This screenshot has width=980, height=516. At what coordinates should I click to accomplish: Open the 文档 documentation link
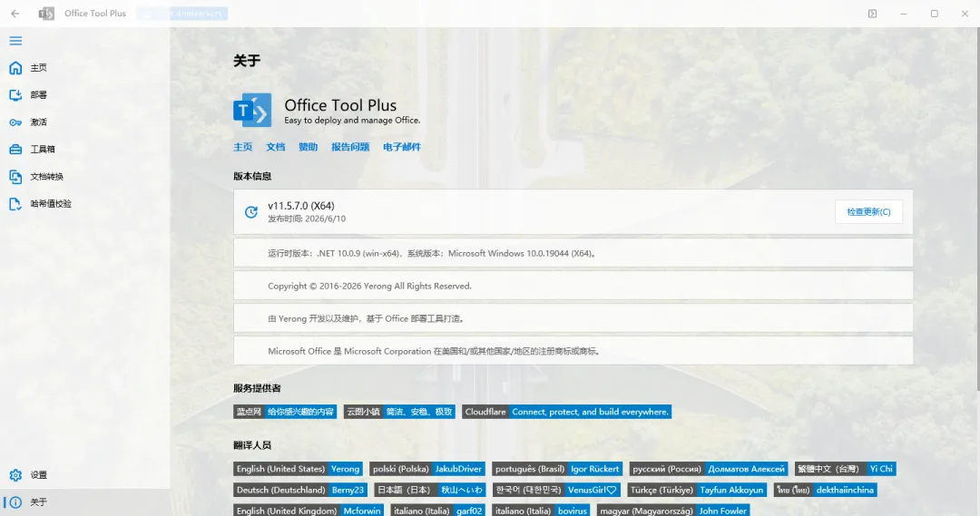point(276,147)
